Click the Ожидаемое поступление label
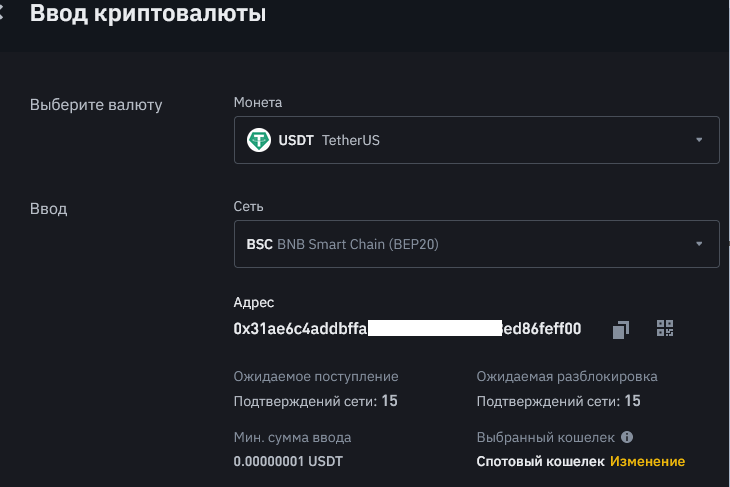730x487 pixels. tap(315, 376)
